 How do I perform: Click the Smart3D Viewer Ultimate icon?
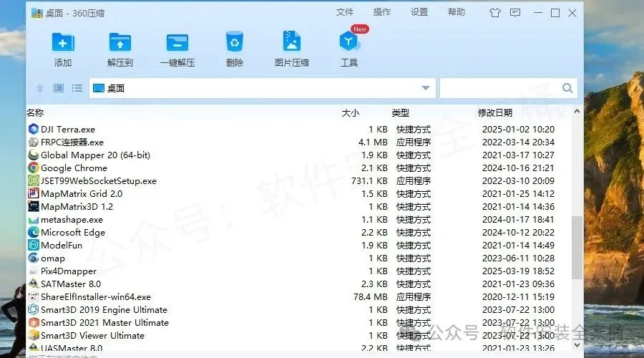coord(33,335)
